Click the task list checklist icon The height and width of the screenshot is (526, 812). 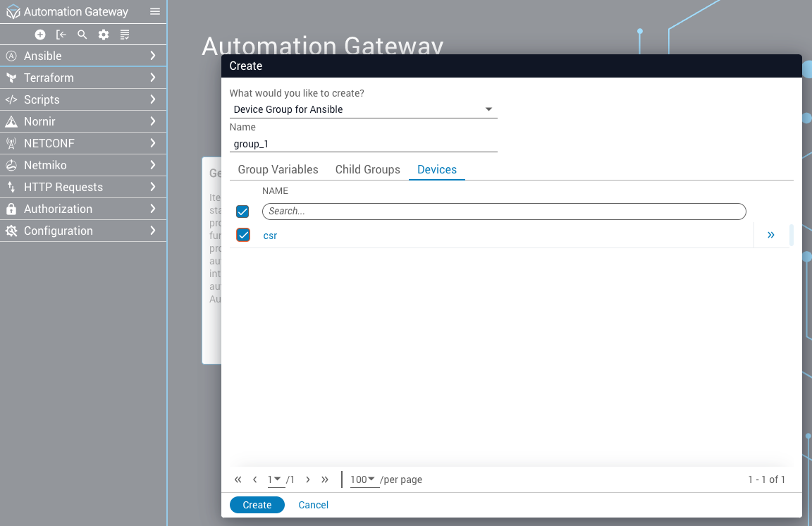point(125,35)
